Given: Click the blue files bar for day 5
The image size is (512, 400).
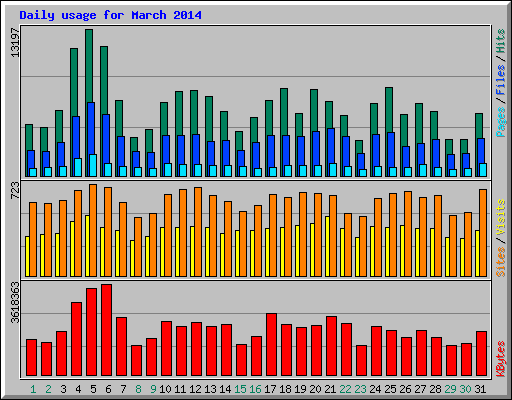Looking at the screenshot, I should (x=91, y=128).
